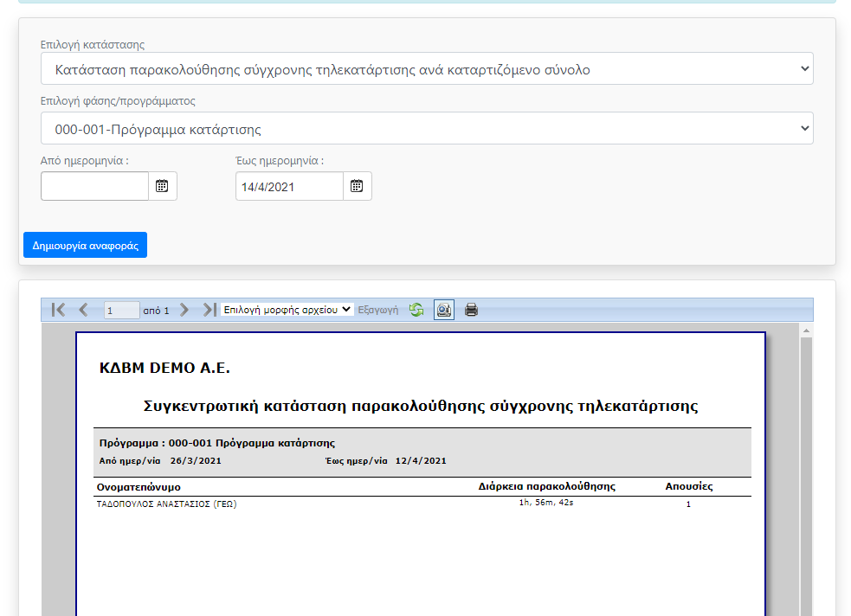Go to previous report page
This screenshot has width=851, height=616.
click(83, 310)
